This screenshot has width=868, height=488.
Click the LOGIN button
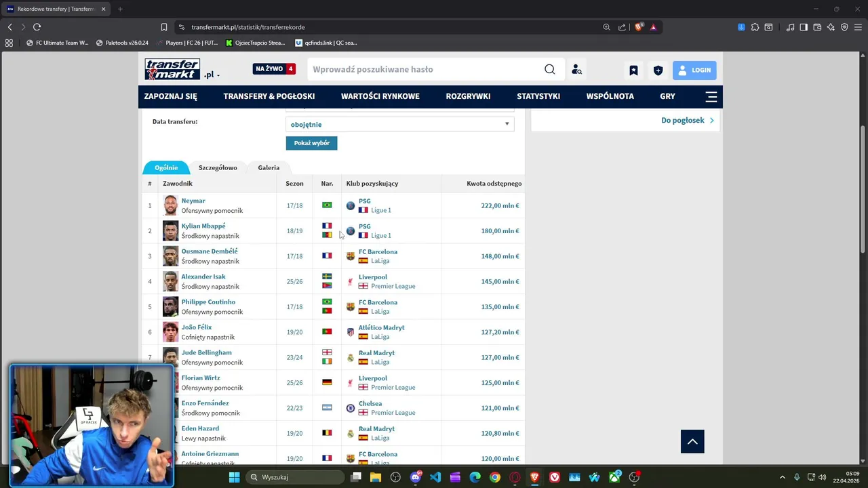(694, 70)
